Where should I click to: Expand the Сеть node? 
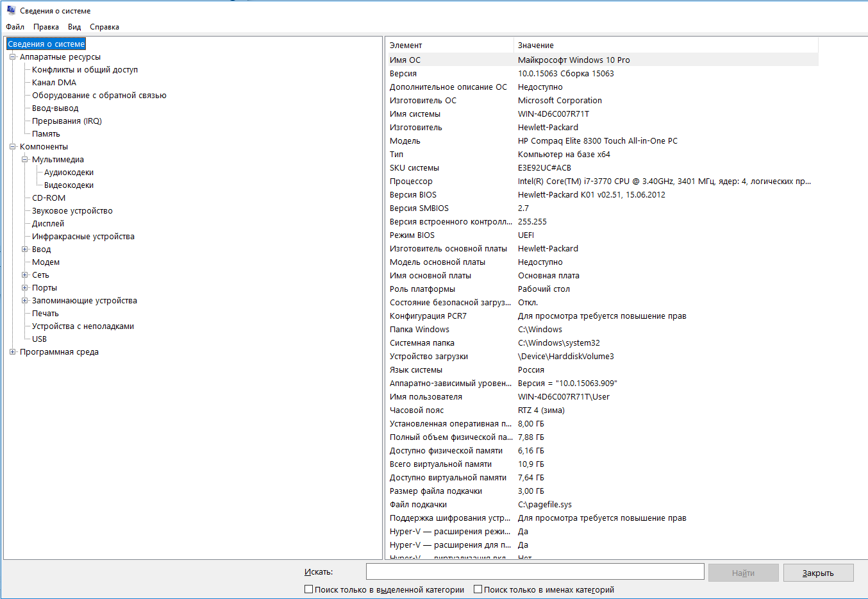pyautogui.click(x=25, y=275)
